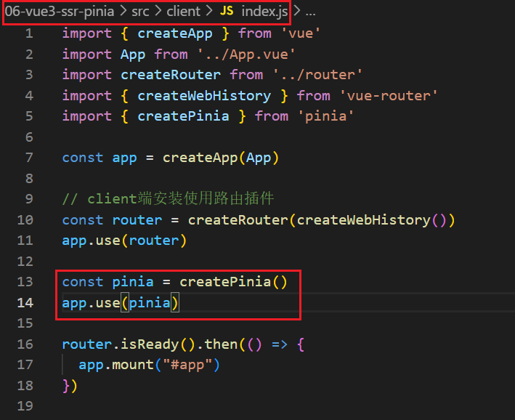
Task: Expand chevron after index.js breadcrumb
Action: [x=297, y=11]
